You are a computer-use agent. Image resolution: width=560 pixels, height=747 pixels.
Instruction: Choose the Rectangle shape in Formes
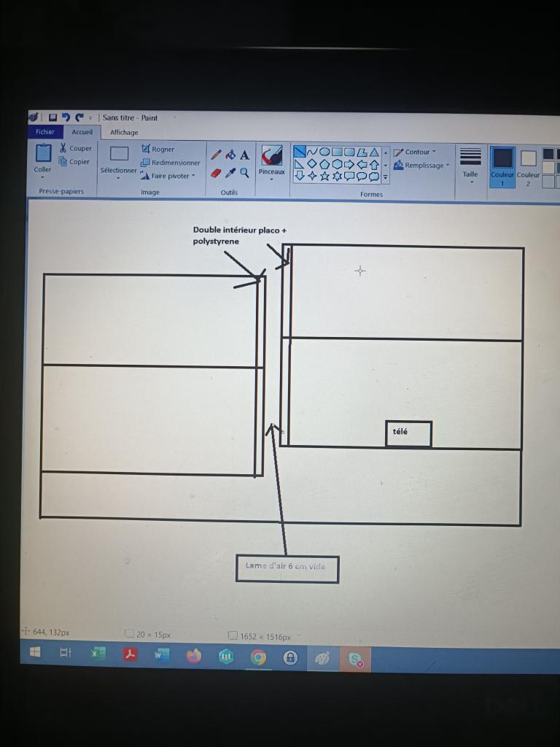(x=337, y=152)
